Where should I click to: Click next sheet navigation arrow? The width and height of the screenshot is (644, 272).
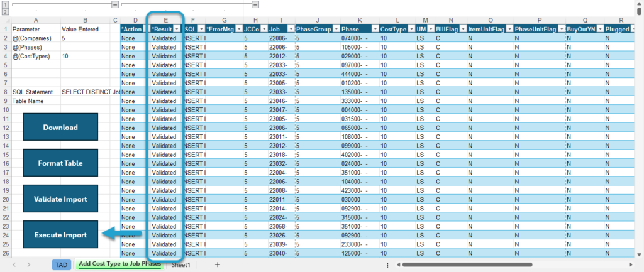(x=29, y=264)
